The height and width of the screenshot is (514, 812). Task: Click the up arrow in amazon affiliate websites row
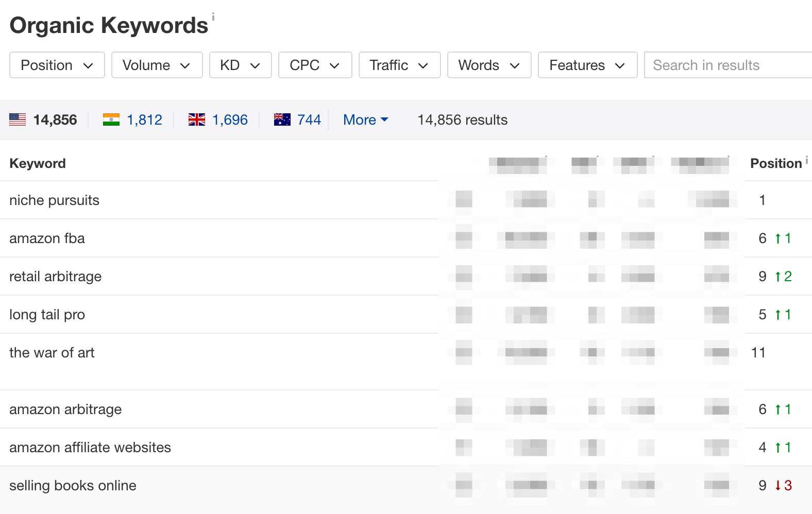coord(778,448)
